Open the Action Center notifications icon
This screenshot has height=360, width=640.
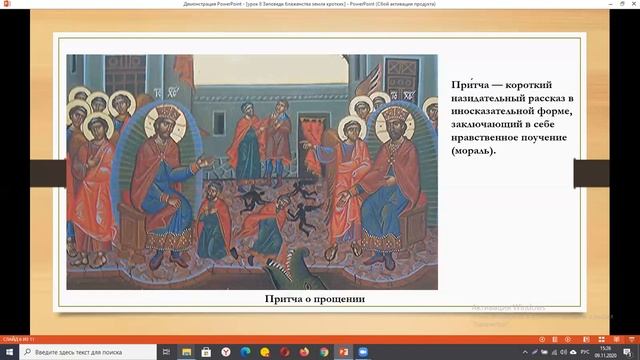click(x=627, y=352)
